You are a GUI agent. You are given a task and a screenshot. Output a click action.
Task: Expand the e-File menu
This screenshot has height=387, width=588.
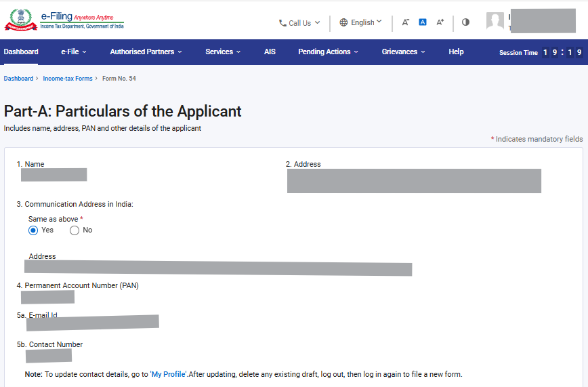[74, 52]
